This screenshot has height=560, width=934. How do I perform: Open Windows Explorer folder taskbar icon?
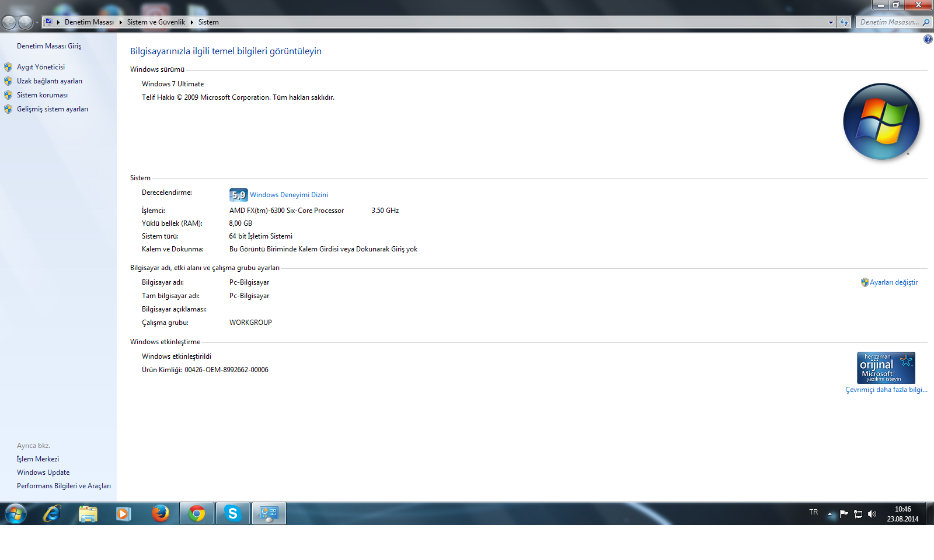[x=88, y=513]
